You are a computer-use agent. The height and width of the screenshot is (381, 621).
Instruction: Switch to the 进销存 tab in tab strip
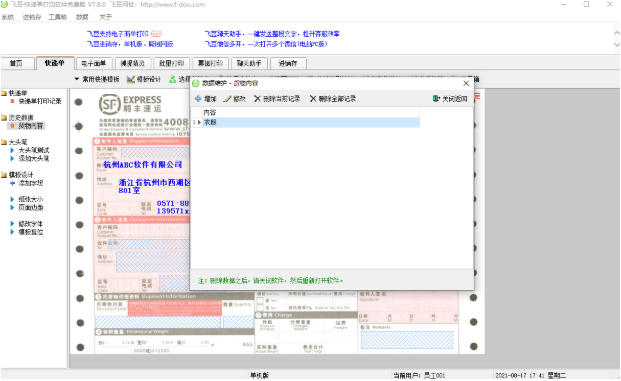tap(288, 63)
